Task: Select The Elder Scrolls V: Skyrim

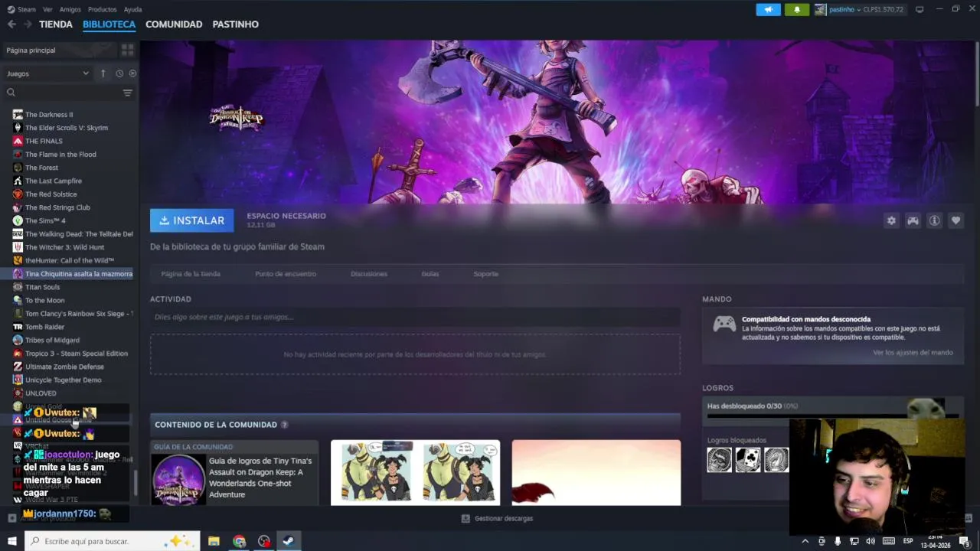Action: [67, 128]
